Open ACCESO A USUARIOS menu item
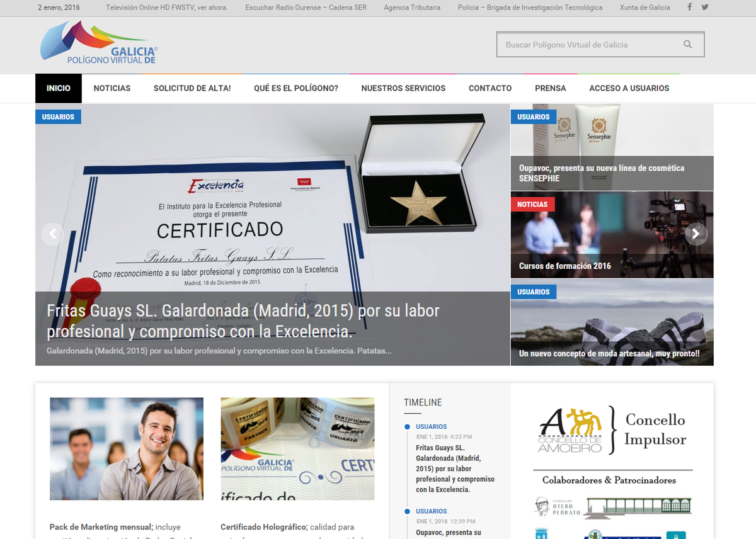 [x=629, y=88]
